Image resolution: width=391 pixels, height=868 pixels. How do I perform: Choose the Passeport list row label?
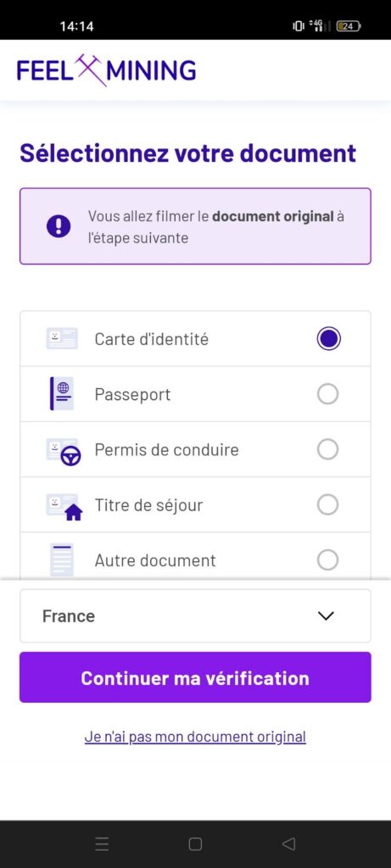(132, 395)
